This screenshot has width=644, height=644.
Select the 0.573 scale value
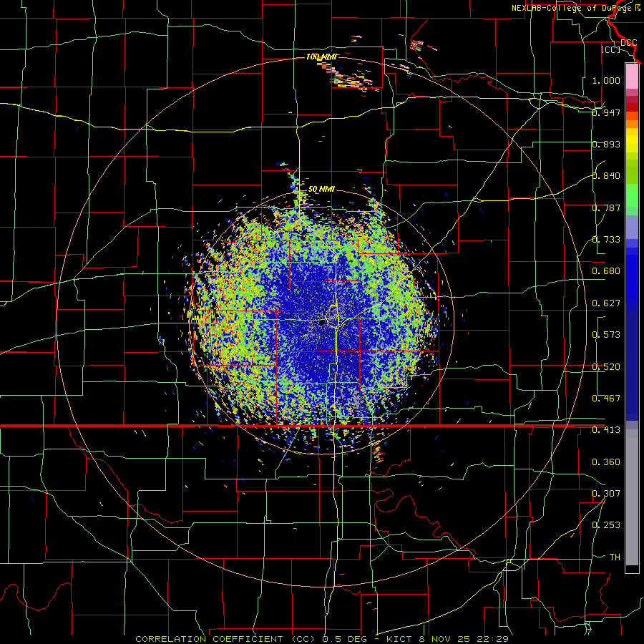coord(606,335)
